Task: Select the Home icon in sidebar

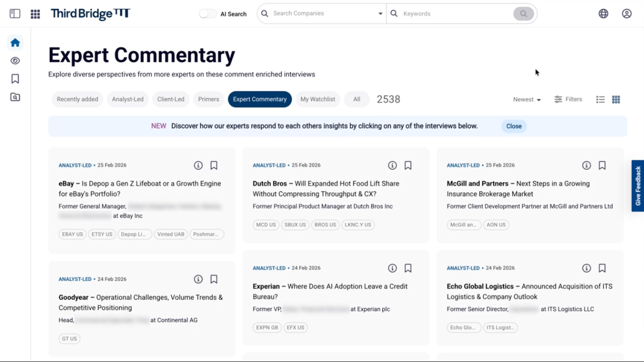Action: tap(14, 42)
